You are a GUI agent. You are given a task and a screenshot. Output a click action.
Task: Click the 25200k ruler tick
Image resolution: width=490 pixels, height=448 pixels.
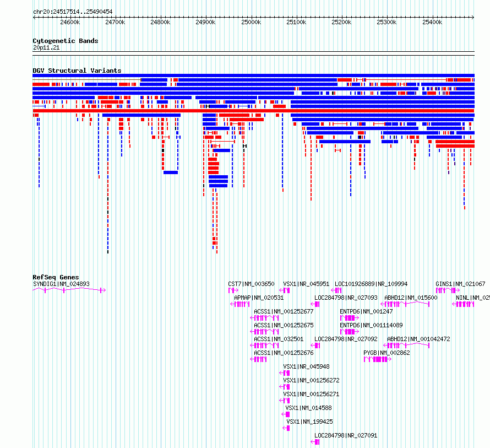point(341,22)
